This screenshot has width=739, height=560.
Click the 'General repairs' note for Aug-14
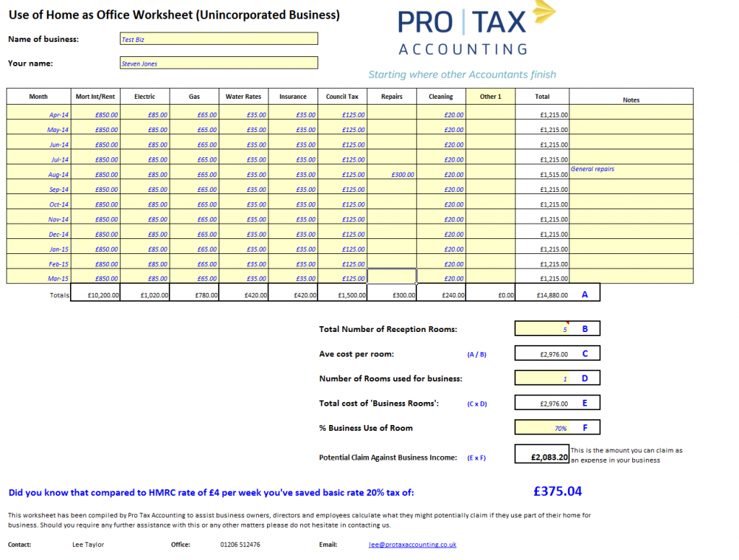point(592,168)
